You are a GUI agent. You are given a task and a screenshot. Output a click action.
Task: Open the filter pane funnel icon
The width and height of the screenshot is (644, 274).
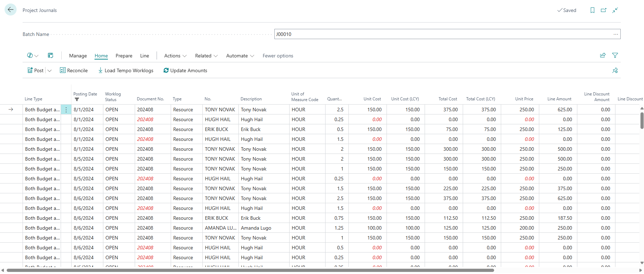(x=615, y=55)
